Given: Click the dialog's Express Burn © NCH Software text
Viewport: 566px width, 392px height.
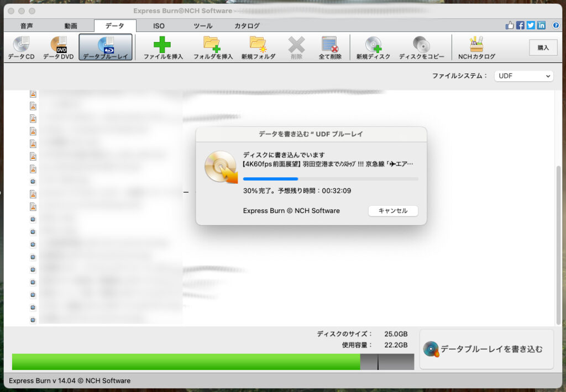Looking at the screenshot, I should (291, 211).
